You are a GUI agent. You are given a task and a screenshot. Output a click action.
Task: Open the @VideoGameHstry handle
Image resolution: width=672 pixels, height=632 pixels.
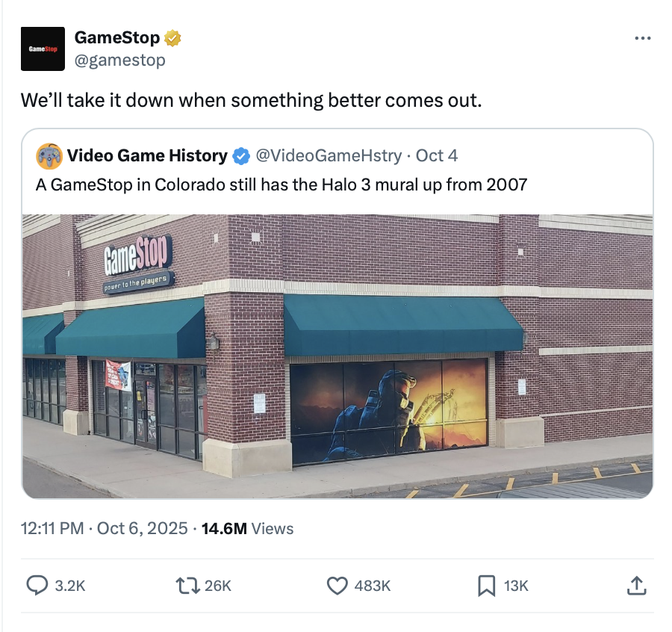(x=329, y=155)
